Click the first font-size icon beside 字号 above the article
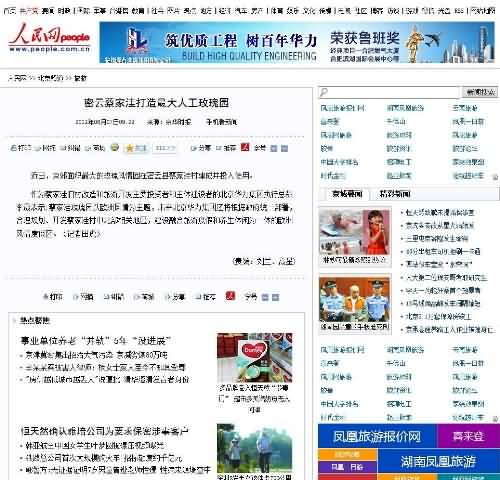This screenshot has width=500, height=480. point(273,148)
